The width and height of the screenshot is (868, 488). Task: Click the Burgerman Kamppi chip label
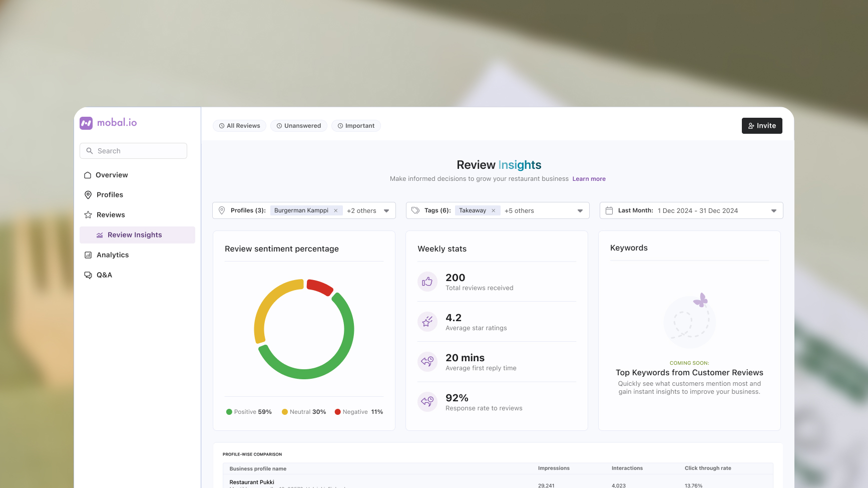click(301, 210)
